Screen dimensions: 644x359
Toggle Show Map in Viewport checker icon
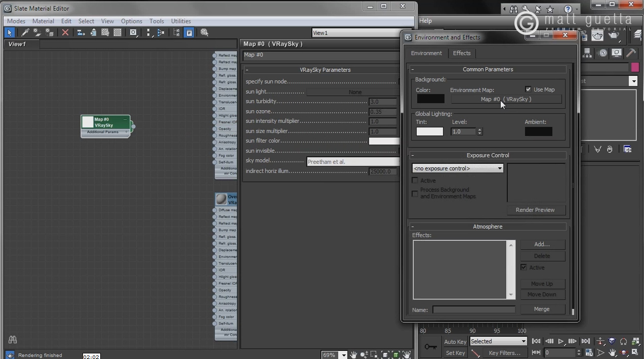tap(105, 32)
